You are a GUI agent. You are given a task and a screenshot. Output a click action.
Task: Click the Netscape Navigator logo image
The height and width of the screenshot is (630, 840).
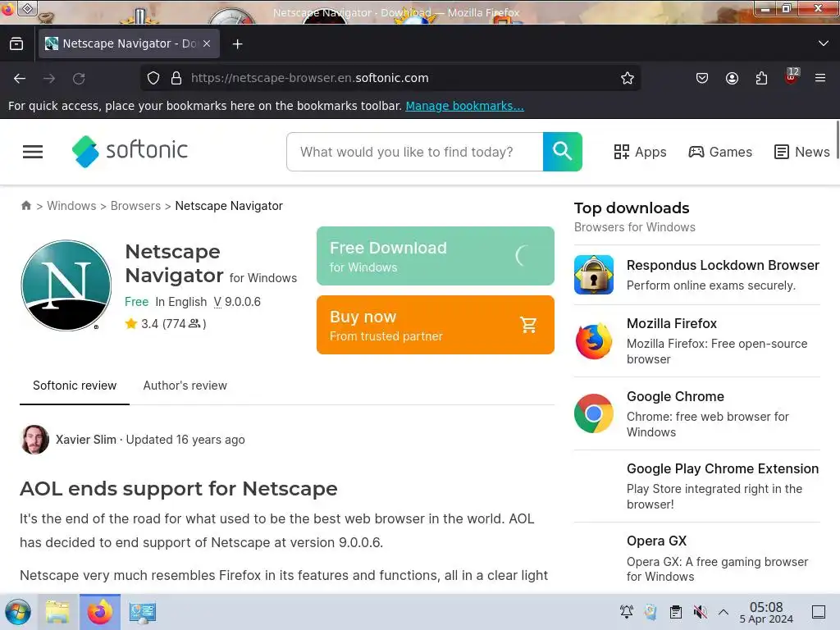(x=66, y=285)
